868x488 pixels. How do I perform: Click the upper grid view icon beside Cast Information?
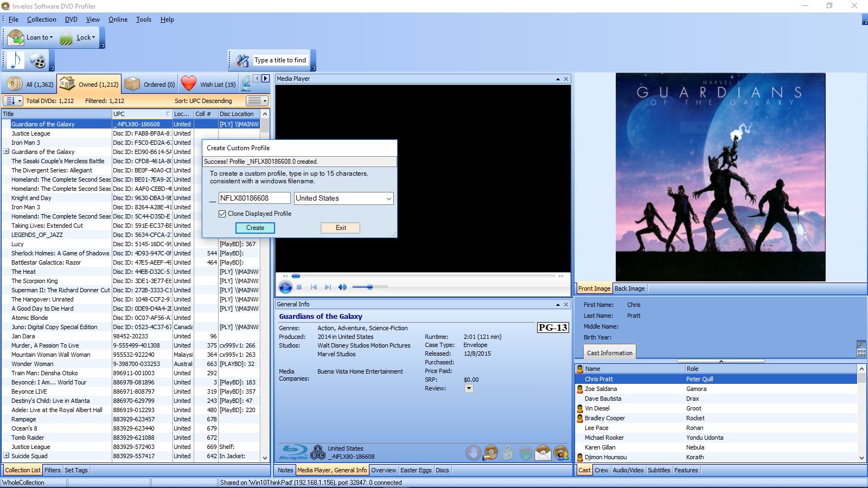pyautogui.click(x=861, y=344)
